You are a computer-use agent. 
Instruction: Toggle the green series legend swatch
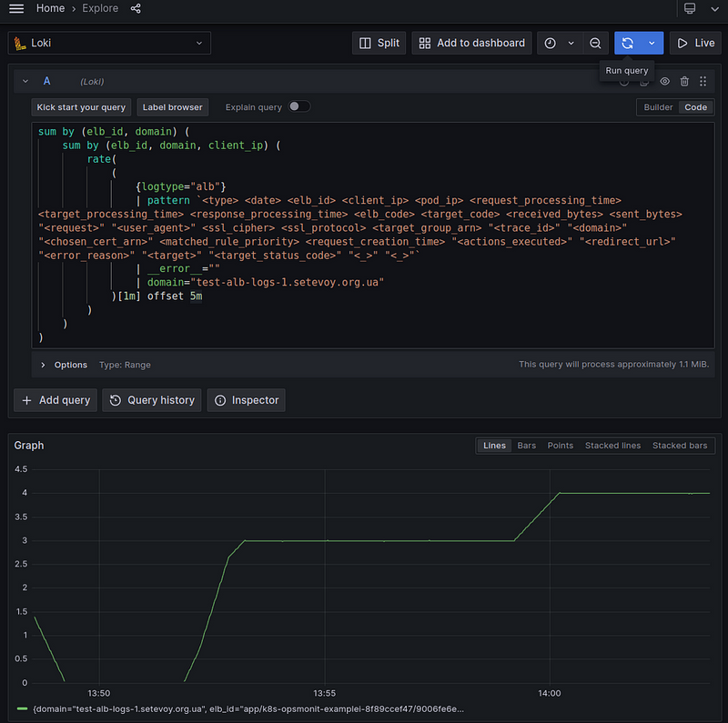(x=23, y=708)
